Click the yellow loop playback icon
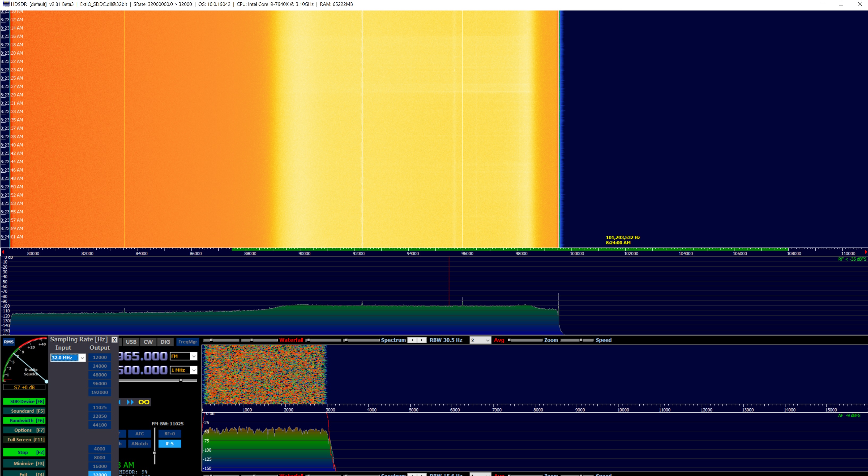 tap(144, 402)
